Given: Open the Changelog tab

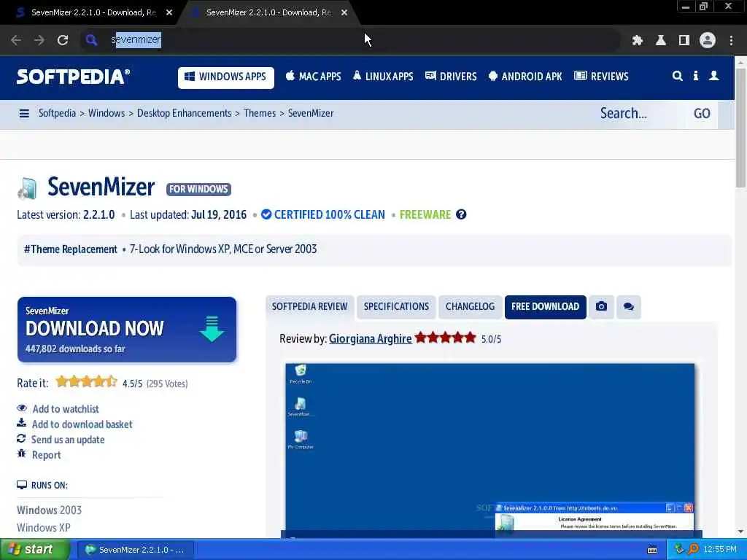Looking at the screenshot, I should click(x=471, y=307).
